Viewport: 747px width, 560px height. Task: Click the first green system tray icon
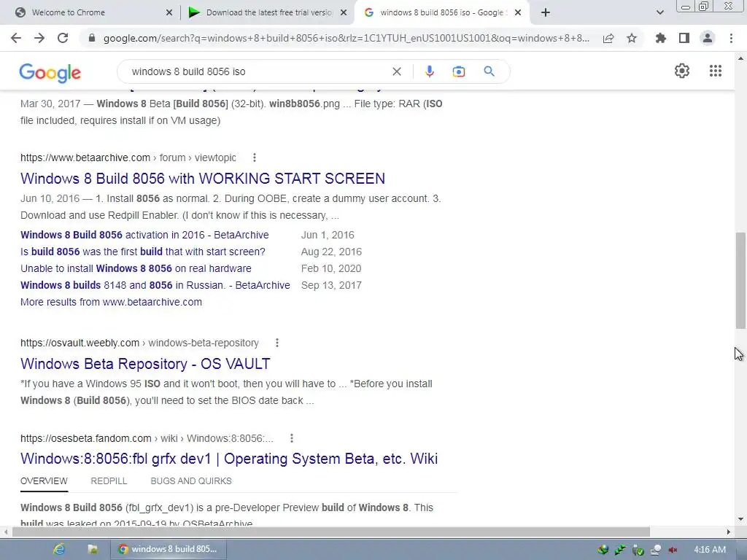[603, 550]
